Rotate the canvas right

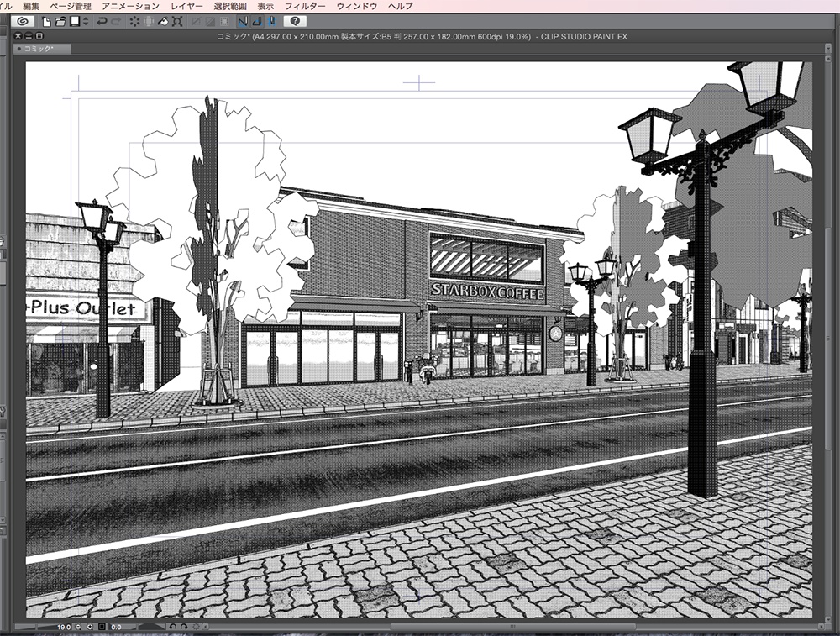point(184,627)
